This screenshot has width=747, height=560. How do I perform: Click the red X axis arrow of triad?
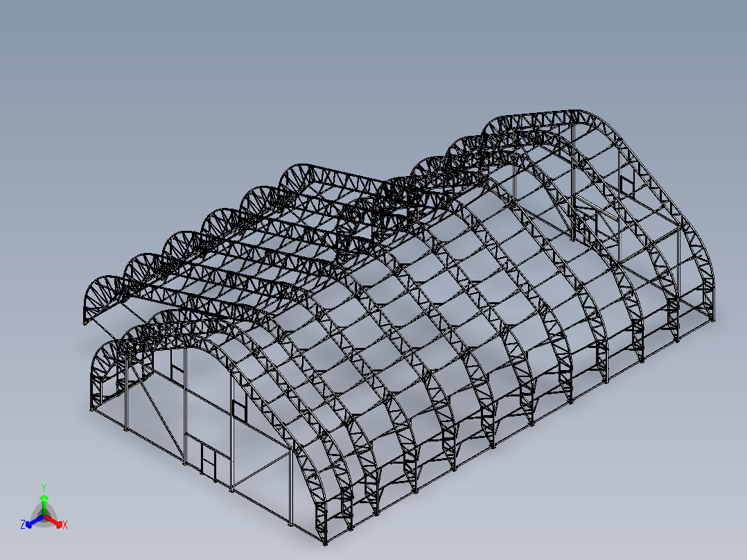pos(54,521)
